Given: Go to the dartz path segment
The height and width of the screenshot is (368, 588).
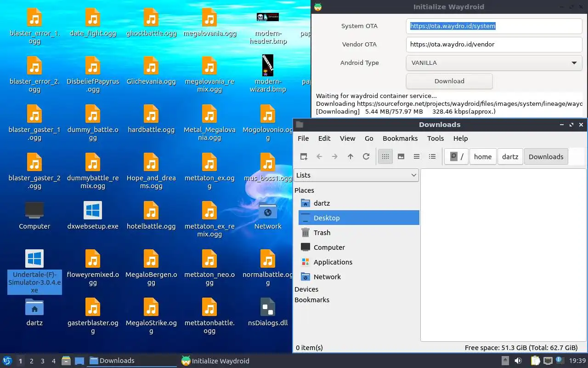Looking at the screenshot, I should [510, 156].
